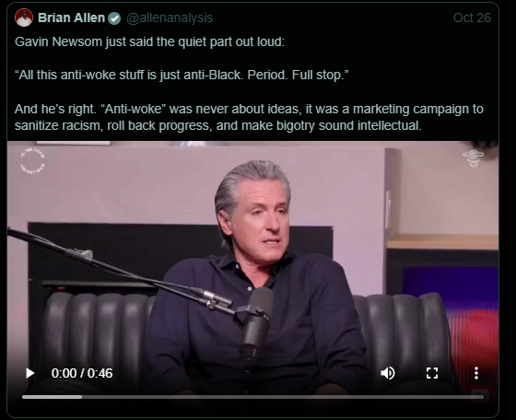516x420 pixels.
Task: Mute the video with the speaker icon
Action: [x=388, y=373]
